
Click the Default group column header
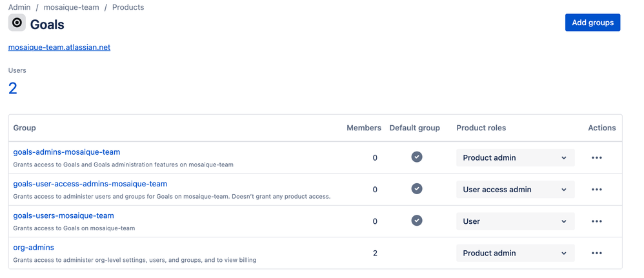pos(414,128)
